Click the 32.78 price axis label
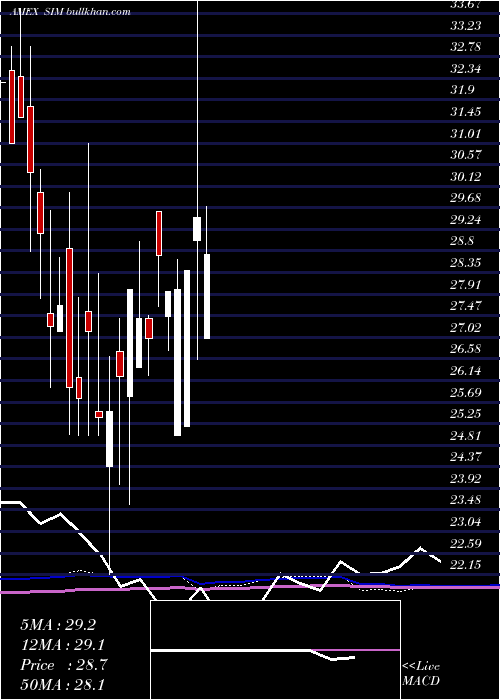 click(x=466, y=47)
